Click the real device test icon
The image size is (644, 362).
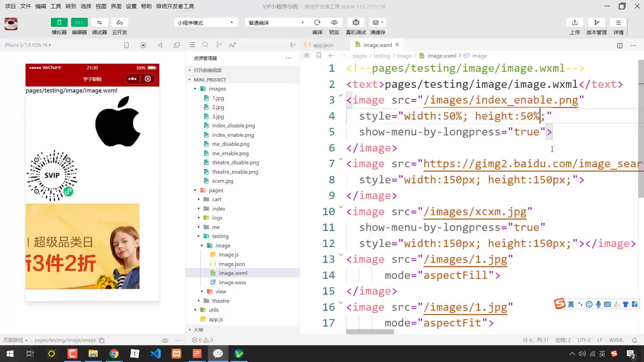(x=356, y=22)
